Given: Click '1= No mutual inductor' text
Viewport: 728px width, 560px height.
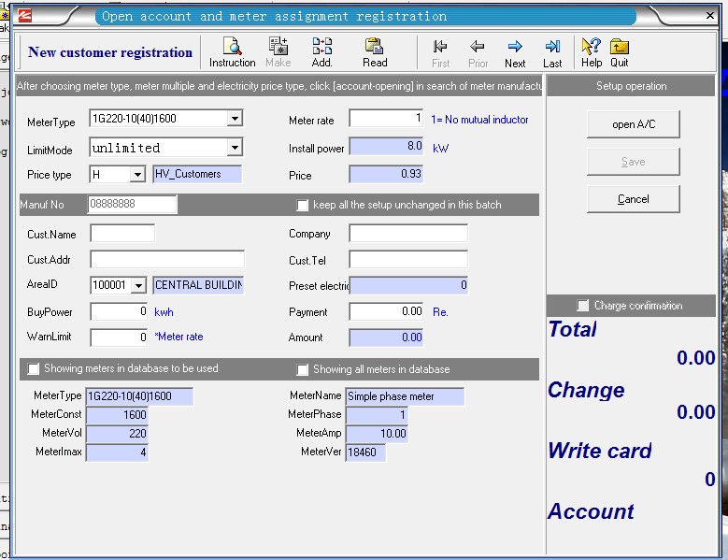Looking at the screenshot, I should tap(479, 120).
